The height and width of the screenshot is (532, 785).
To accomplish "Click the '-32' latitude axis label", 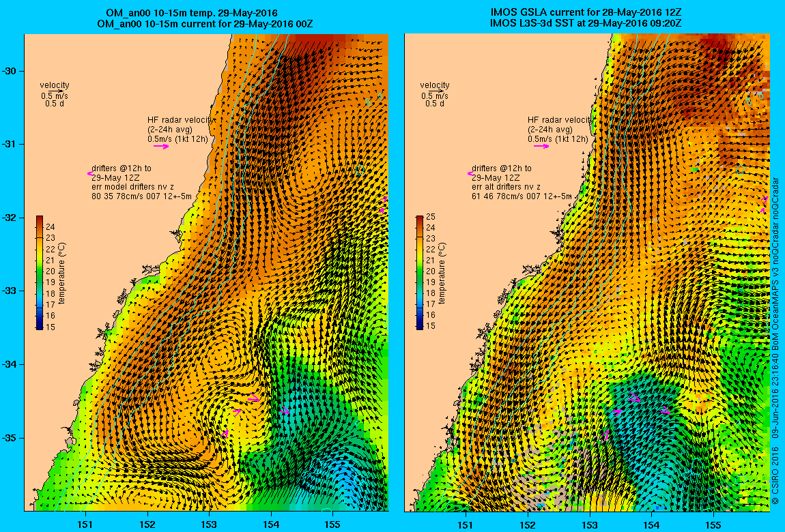I will 10,218.
